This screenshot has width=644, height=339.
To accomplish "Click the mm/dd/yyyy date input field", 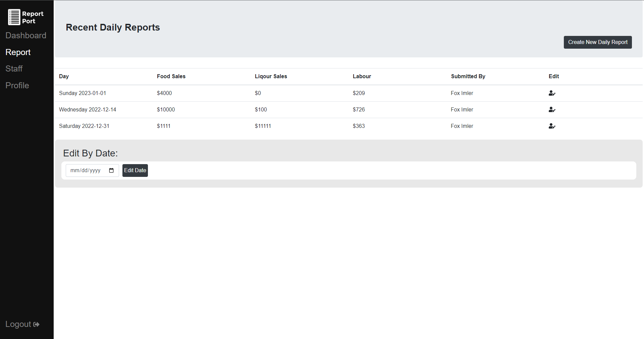I will coord(87,171).
